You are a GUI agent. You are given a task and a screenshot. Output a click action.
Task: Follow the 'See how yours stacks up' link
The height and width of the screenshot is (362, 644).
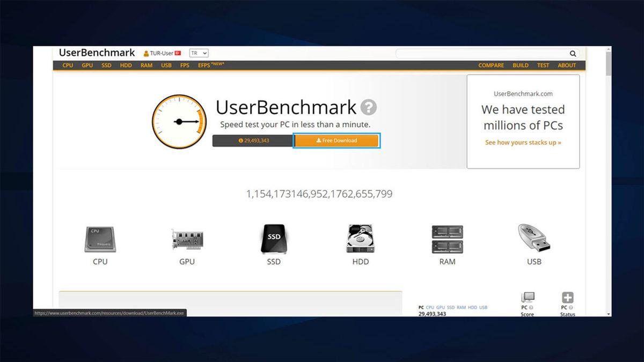[x=523, y=142]
